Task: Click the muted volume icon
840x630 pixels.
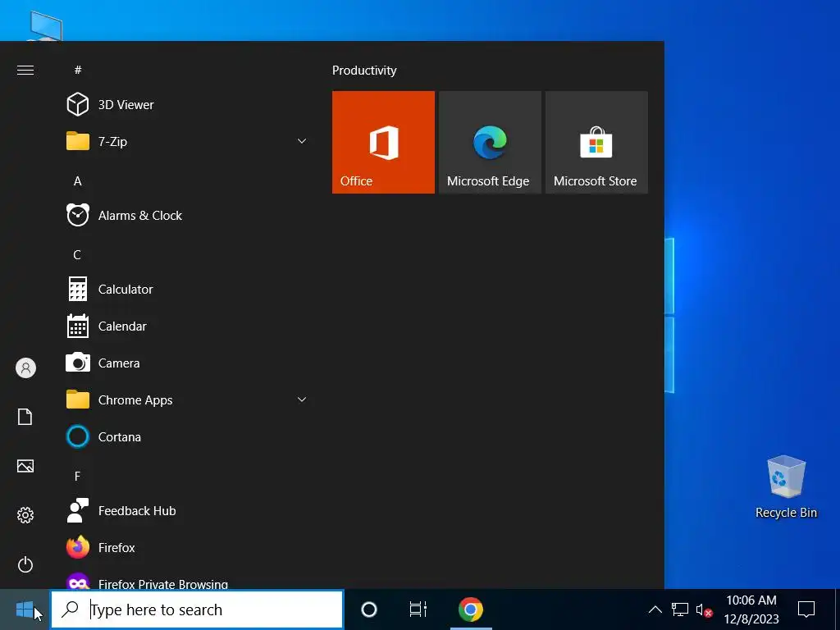Action: [x=704, y=610]
